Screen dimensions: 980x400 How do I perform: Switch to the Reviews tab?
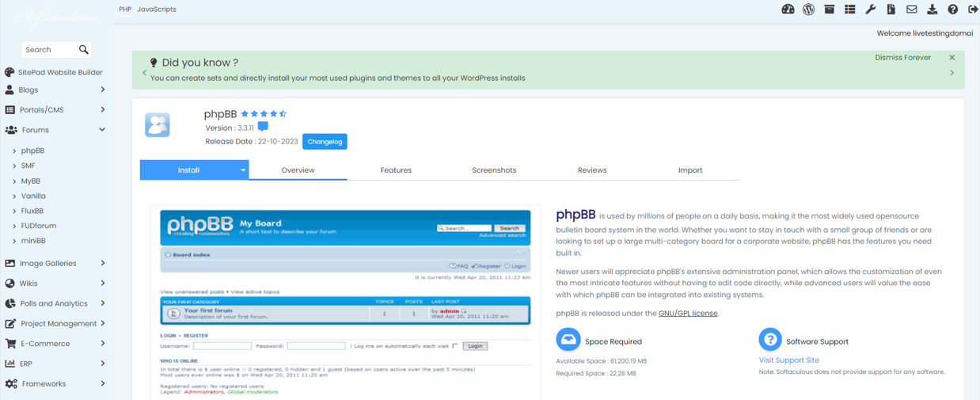click(592, 170)
